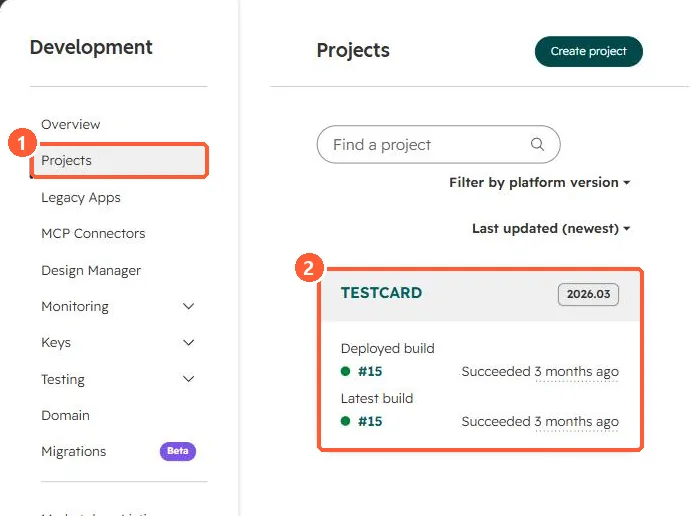Expand the Keys menu chevron
This screenshot has width=698, height=516.
tap(189, 342)
